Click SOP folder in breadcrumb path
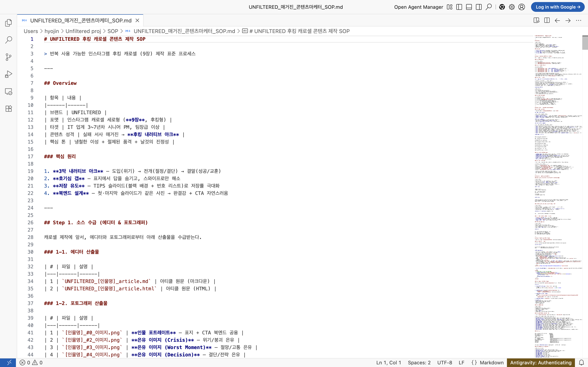This screenshot has height=367, width=588. pos(112,31)
